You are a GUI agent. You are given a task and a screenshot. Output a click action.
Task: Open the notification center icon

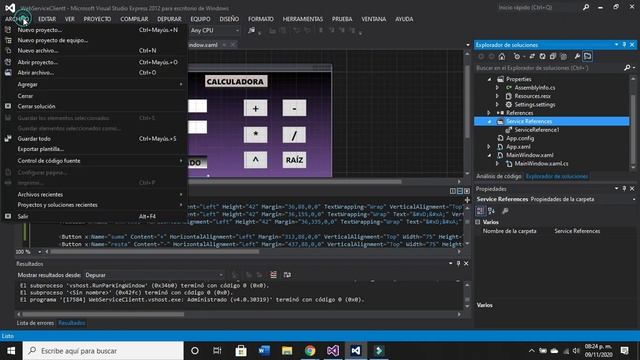(x=624, y=351)
